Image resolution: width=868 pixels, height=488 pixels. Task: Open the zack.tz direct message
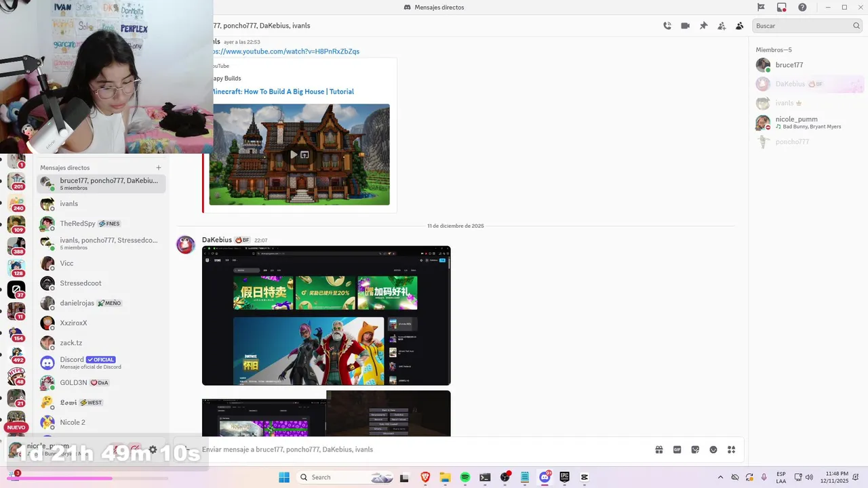click(x=101, y=343)
